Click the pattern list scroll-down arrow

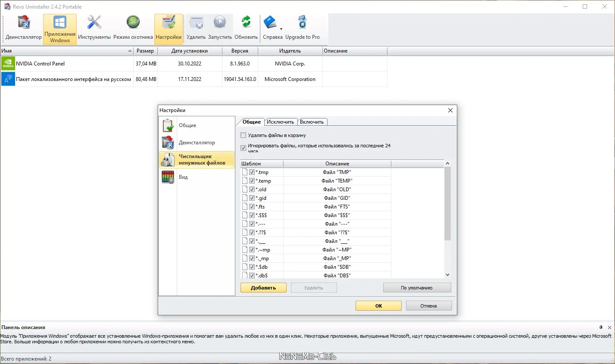(447, 275)
